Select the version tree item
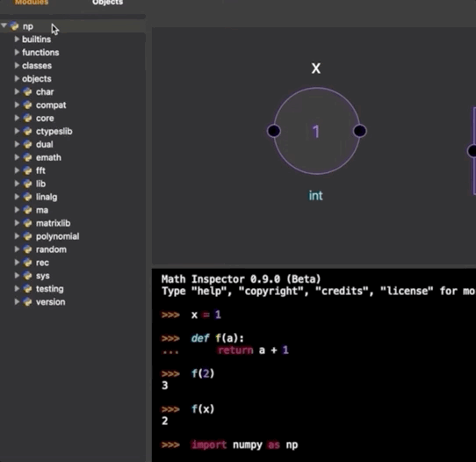This screenshot has height=462, width=476. [50, 302]
